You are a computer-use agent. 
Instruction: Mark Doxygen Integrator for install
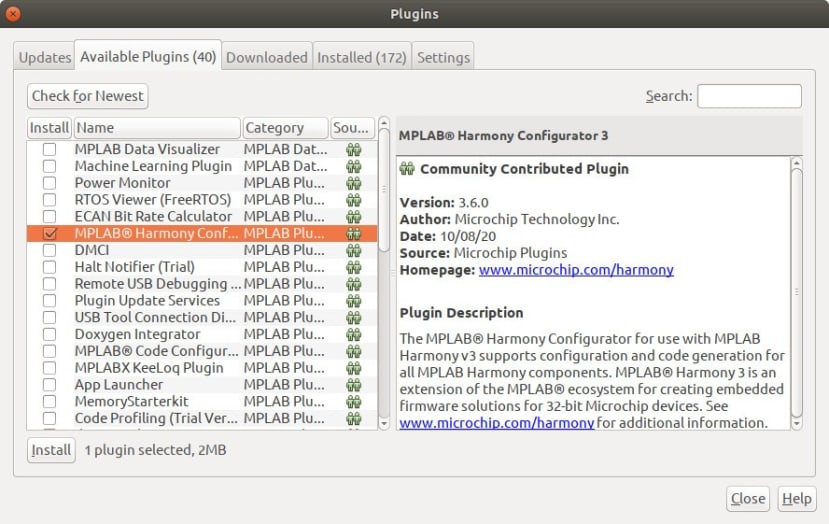49,335
